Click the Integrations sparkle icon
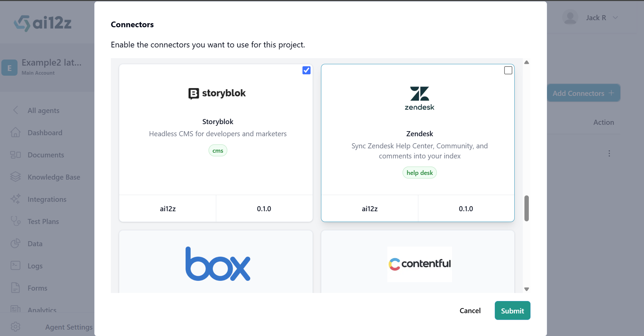 [x=15, y=199]
